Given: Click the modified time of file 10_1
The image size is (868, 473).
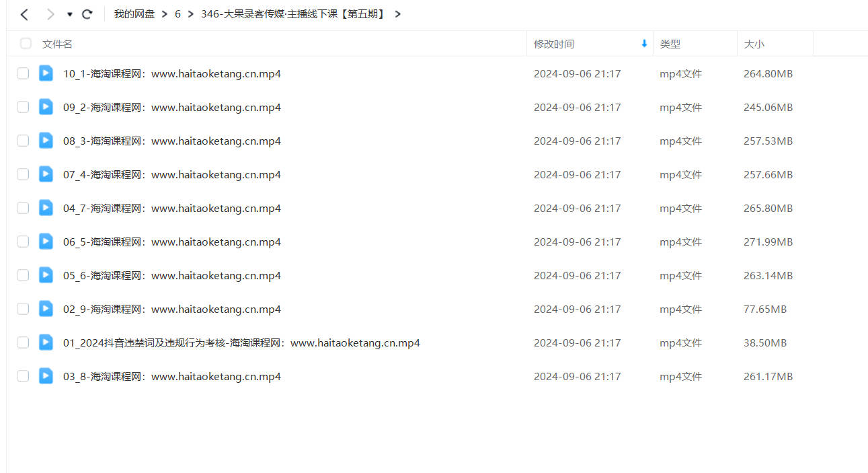Looking at the screenshot, I should (577, 74).
